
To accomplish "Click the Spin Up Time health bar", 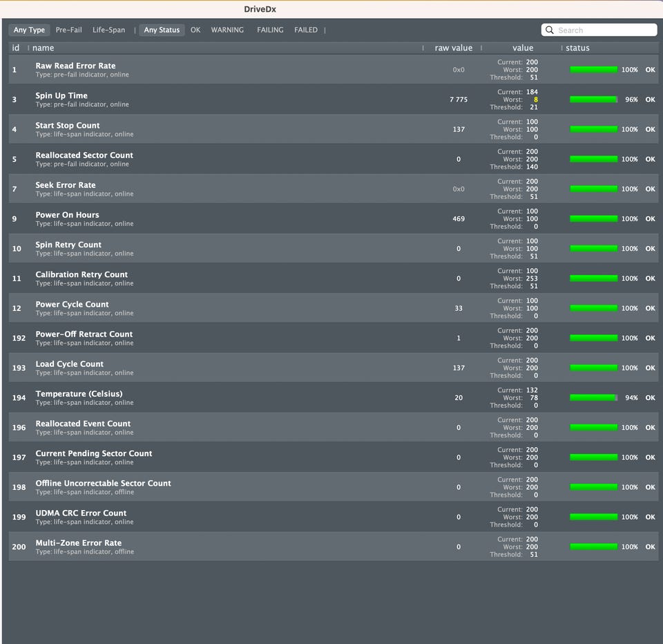I will 594,100.
